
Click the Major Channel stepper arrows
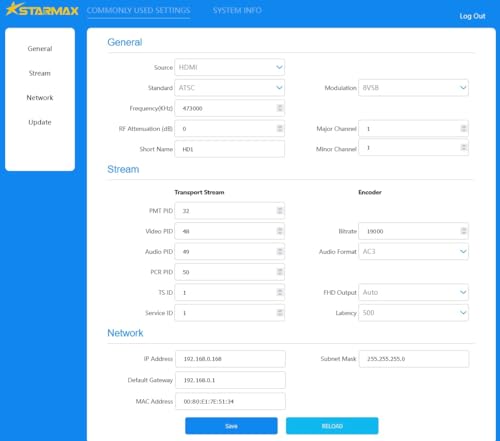[463, 129]
